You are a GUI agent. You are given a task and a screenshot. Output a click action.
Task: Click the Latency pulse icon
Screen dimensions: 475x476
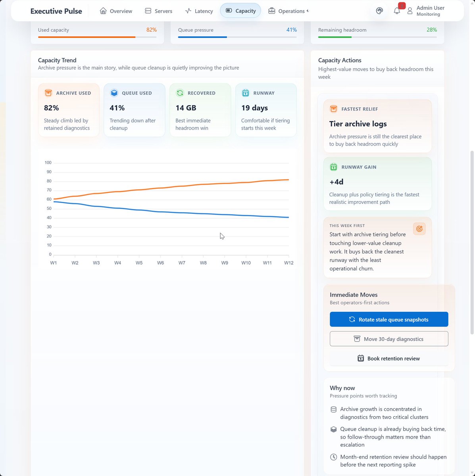click(x=188, y=11)
